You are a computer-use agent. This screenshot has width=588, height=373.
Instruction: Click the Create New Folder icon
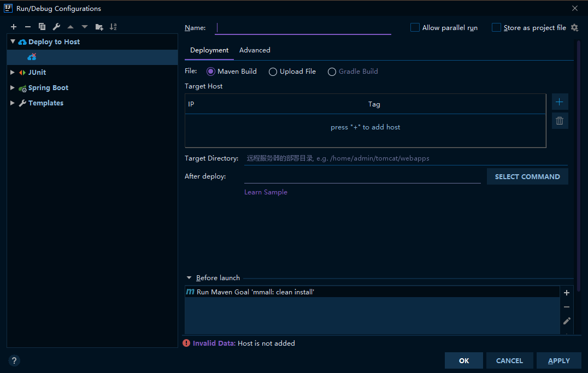tap(99, 27)
